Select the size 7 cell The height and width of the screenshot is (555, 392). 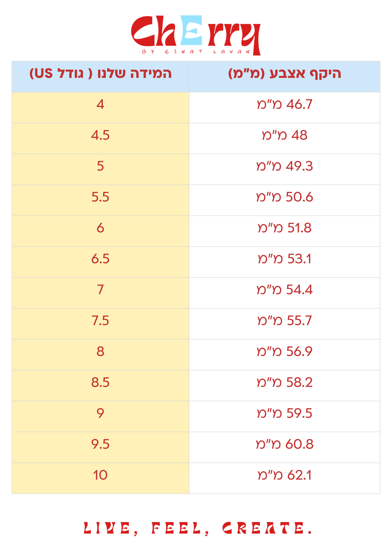[100, 290]
